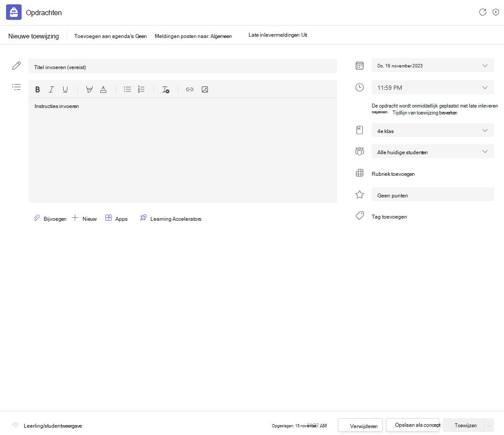Viewport: 504px width, 435px height.
Task: Open the text highlight color tool
Action: coord(89,89)
